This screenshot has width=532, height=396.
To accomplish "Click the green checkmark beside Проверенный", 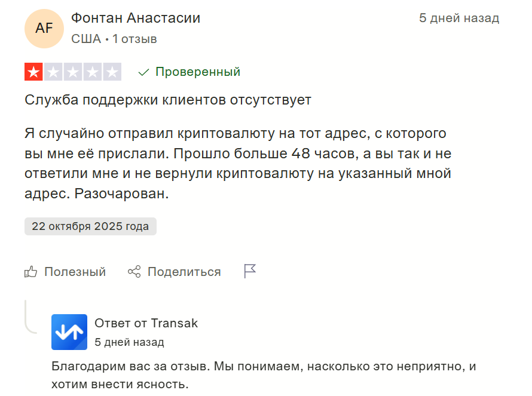I will tap(143, 72).
